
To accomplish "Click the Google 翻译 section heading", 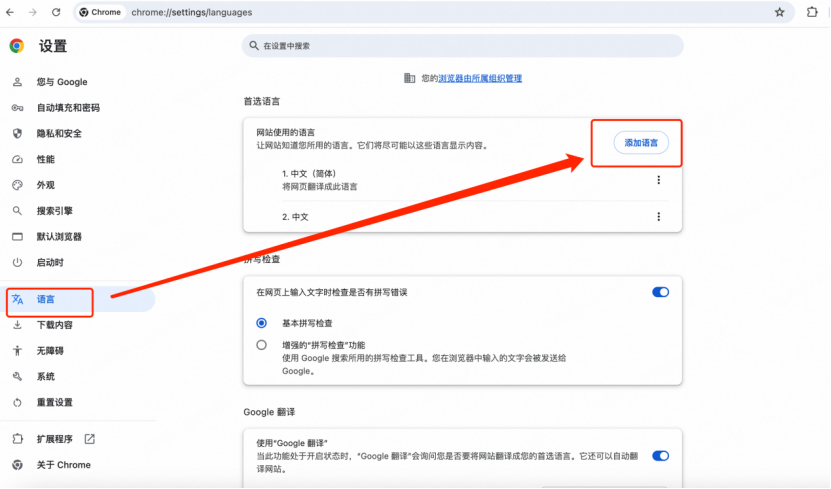I will 269,412.
